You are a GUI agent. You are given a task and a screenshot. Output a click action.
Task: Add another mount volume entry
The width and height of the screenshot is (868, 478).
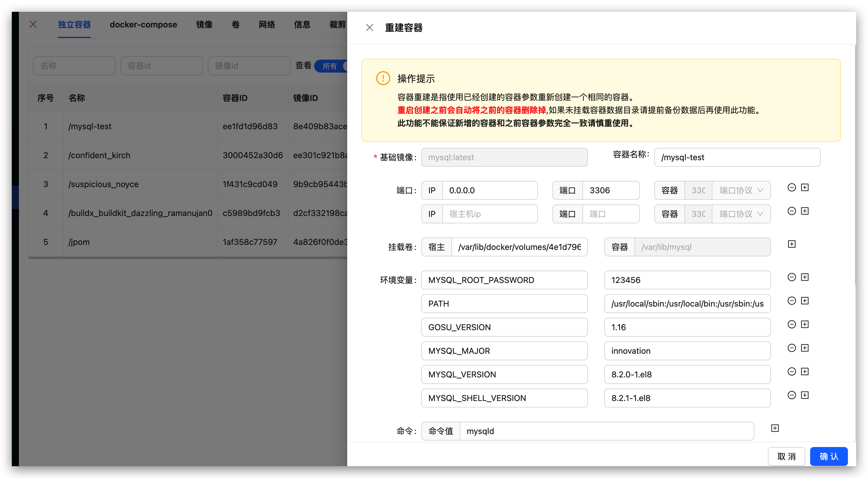click(792, 243)
